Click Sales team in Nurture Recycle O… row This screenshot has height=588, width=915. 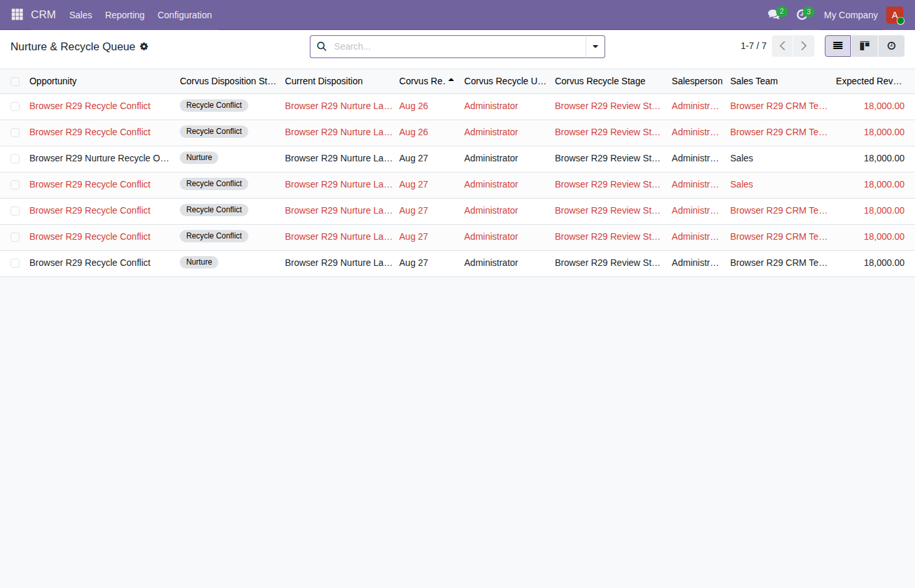point(741,158)
